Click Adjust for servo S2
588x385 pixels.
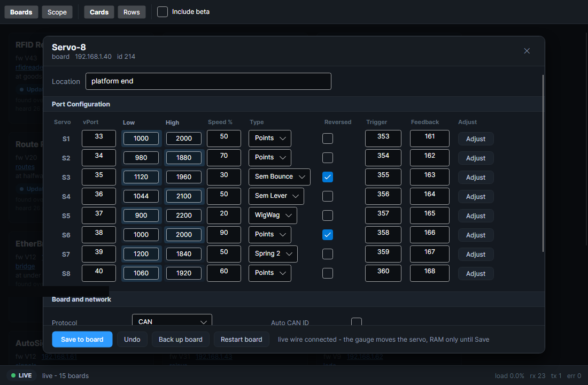(x=476, y=158)
